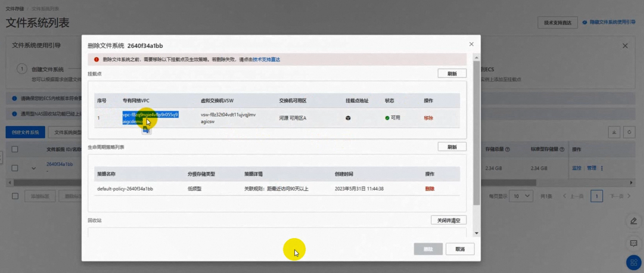Click creation time 2023年5月31日 11:44:38
The image size is (644, 273).
tap(359, 189)
